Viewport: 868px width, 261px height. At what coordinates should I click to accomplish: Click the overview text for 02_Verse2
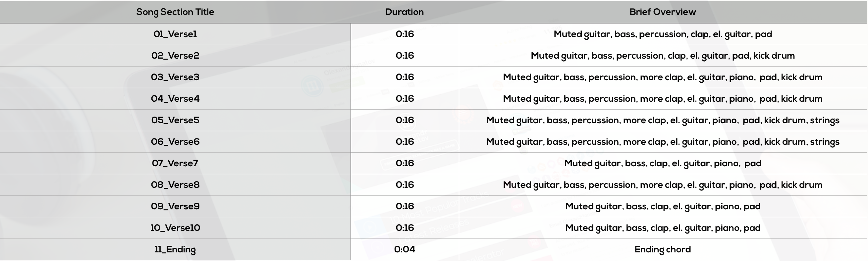663,56
